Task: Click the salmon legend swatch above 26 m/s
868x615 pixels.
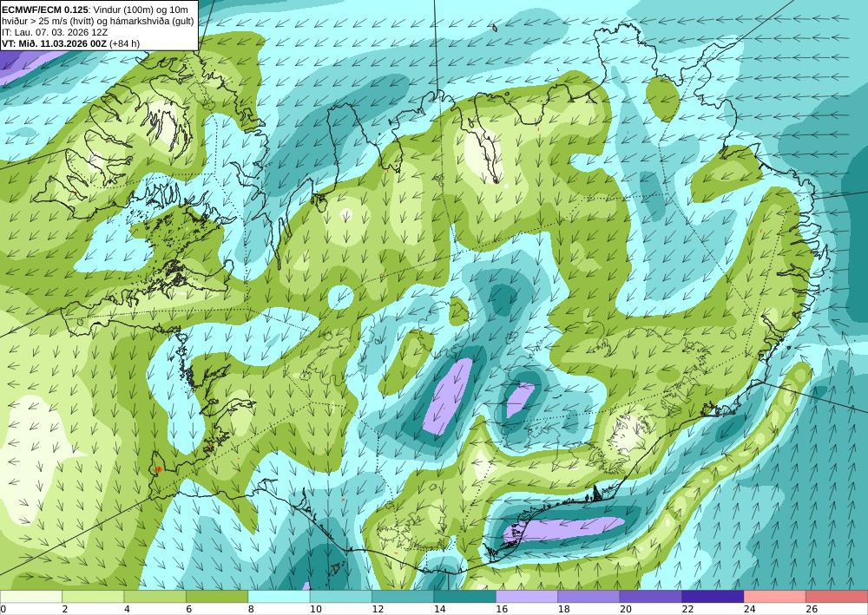Action: coord(837,597)
